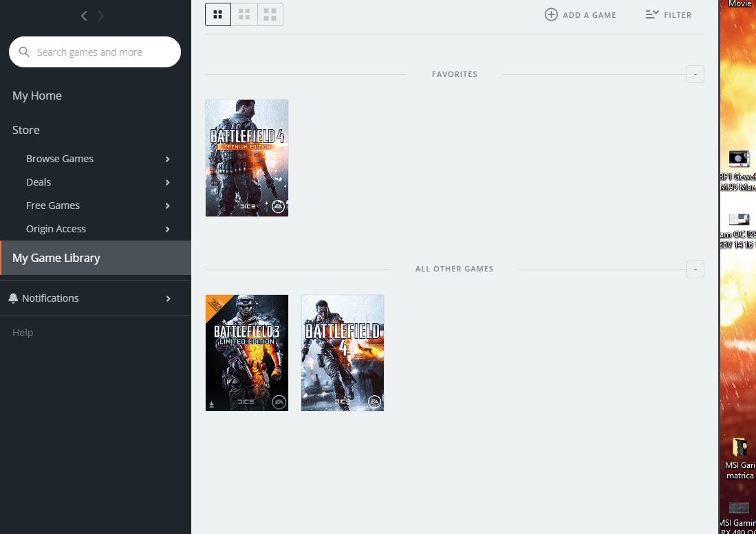Viewport: 756px width, 534px height.
Task: Select Browse Games in sidebar
Action: coord(60,159)
